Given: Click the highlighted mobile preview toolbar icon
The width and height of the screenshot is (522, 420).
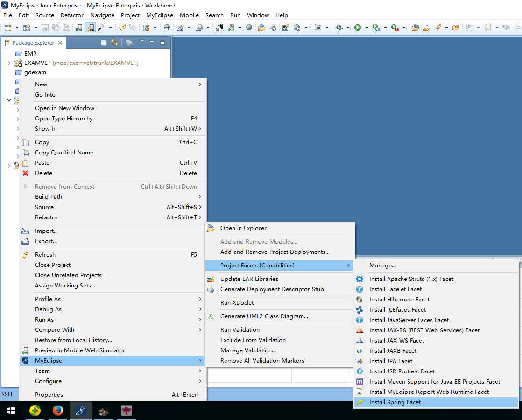Looking at the screenshot, I should tap(90, 28).
